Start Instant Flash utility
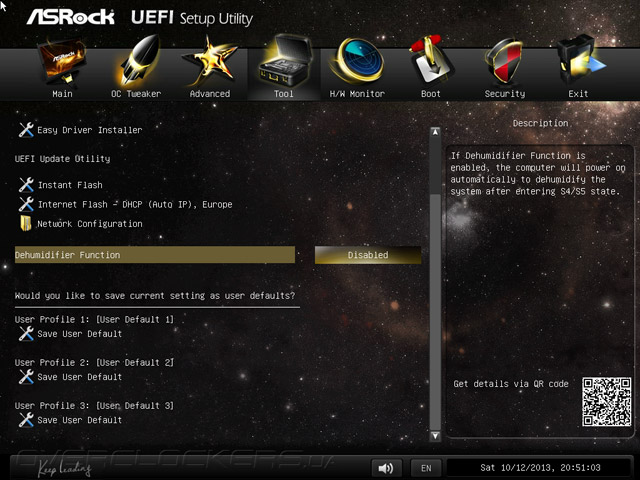 [70, 185]
